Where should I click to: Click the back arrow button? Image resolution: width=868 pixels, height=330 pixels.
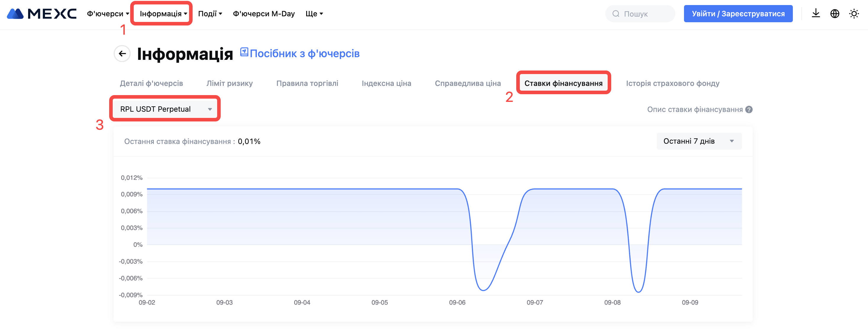pos(122,53)
